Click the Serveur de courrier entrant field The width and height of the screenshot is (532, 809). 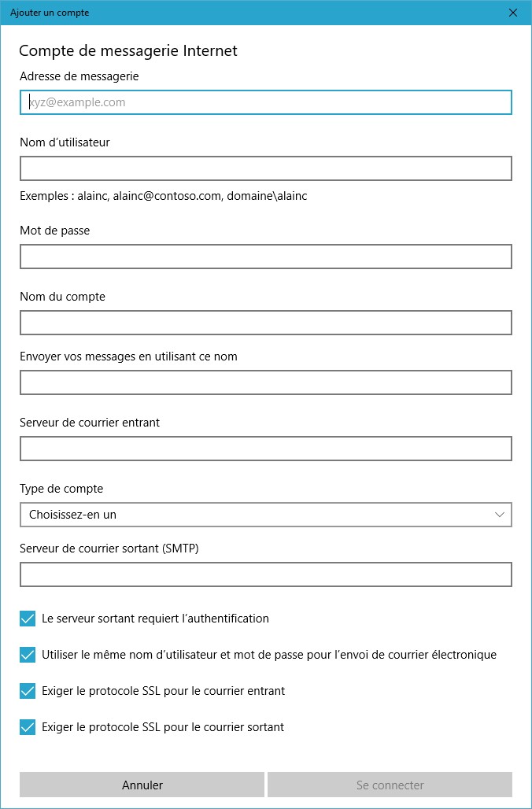point(265,449)
